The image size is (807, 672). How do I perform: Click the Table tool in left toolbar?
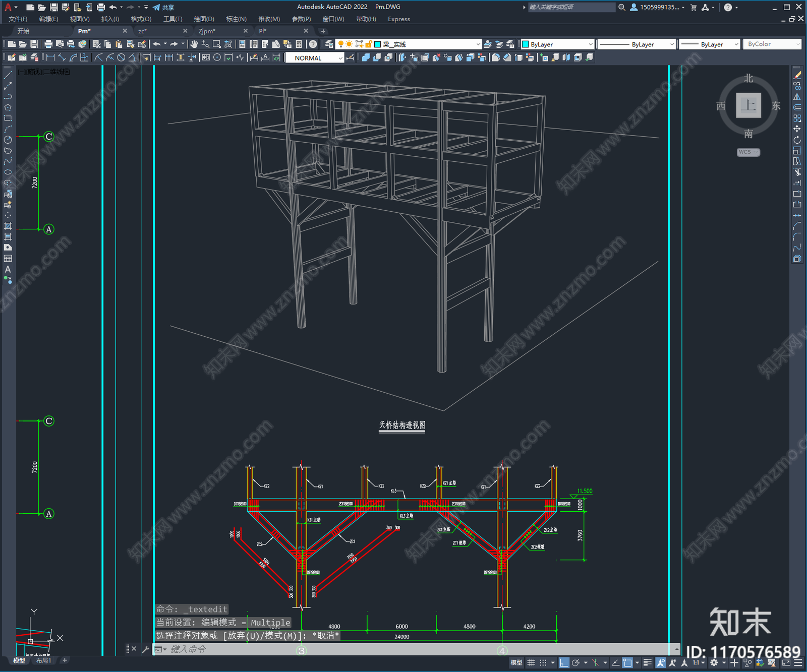(8, 258)
